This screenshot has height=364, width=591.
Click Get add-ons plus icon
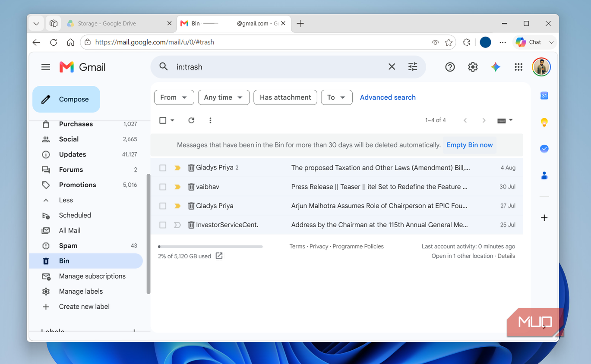544,218
